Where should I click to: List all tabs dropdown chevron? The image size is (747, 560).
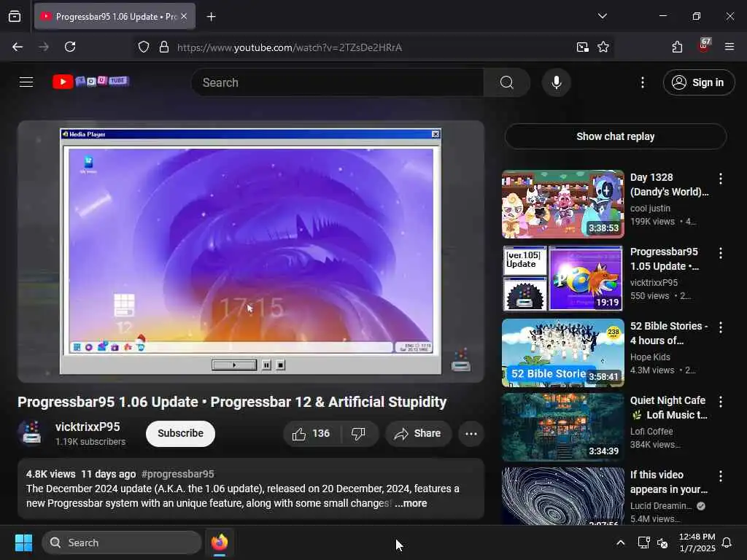pyautogui.click(x=602, y=16)
